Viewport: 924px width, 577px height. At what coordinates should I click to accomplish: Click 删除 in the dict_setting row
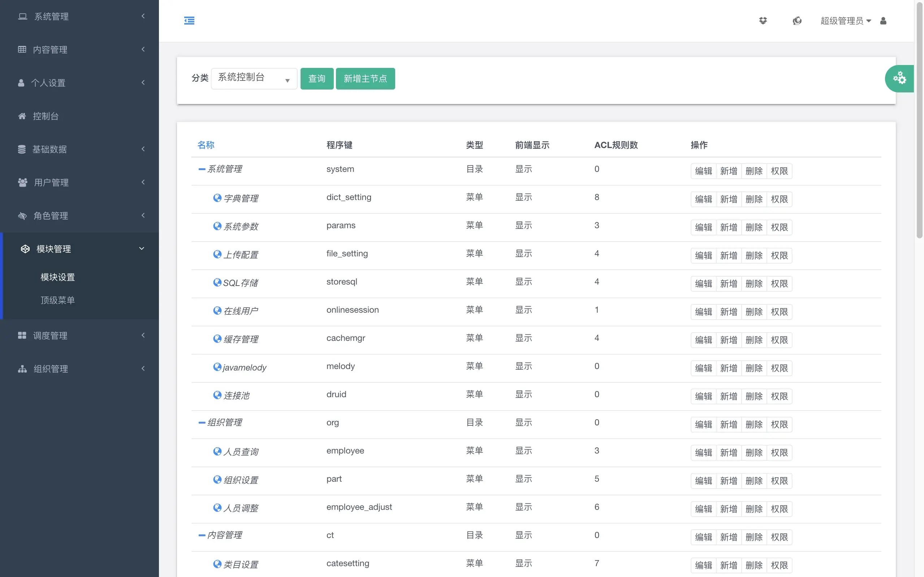(x=754, y=199)
